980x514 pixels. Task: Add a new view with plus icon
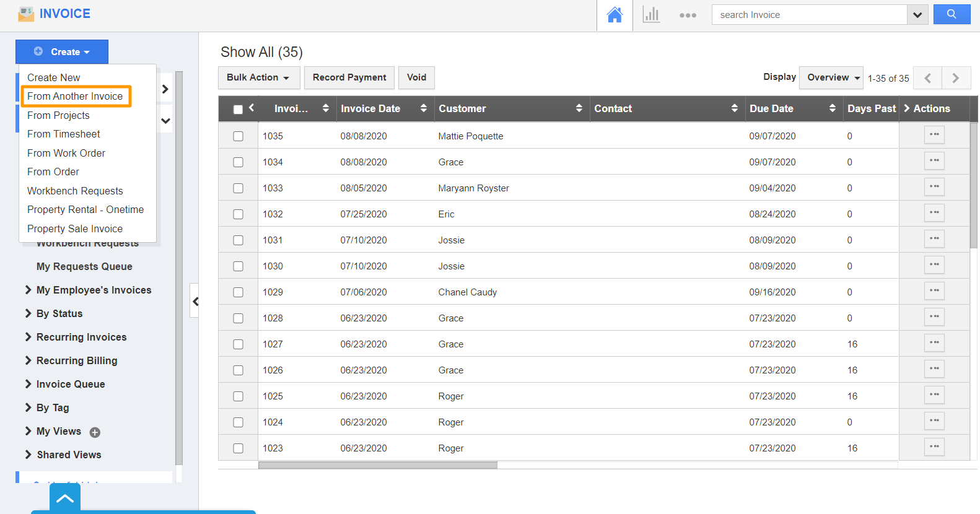95,432
